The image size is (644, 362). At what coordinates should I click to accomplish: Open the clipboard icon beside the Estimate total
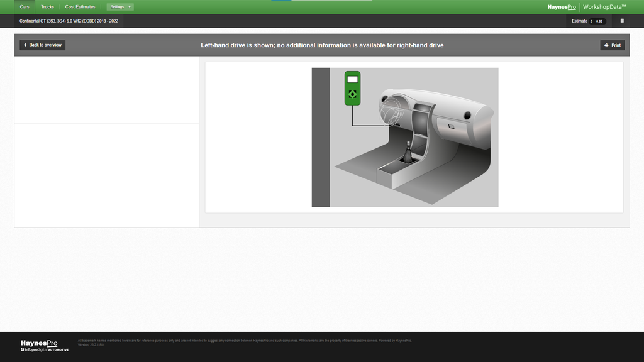pyautogui.click(x=622, y=21)
